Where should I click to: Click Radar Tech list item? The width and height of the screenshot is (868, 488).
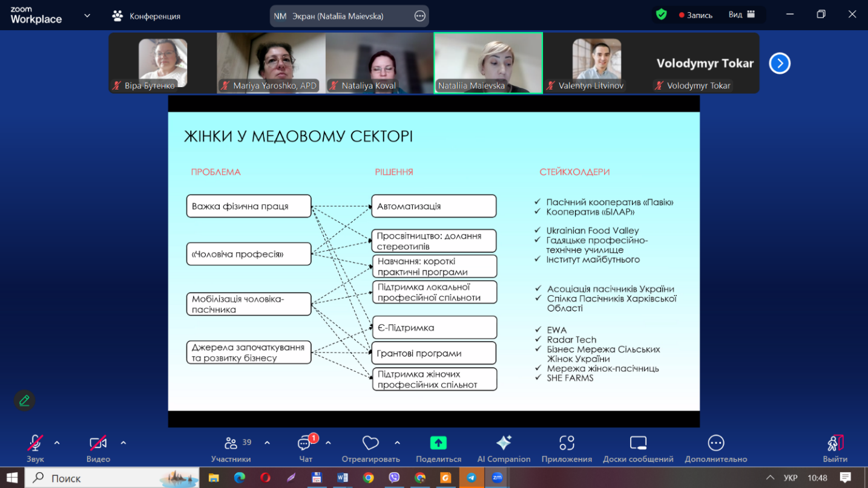click(x=571, y=339)
